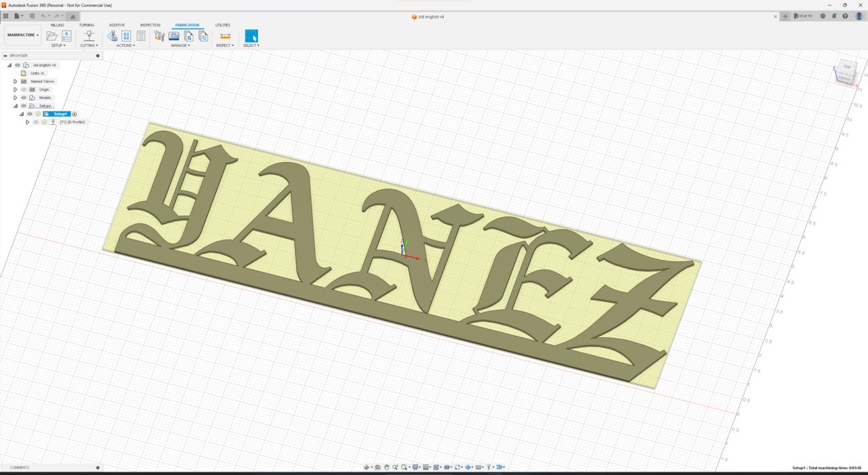Screen dimensions: 868x475
Task: Show the Origin folder via its eye
Action: click(x=23, y=90)
